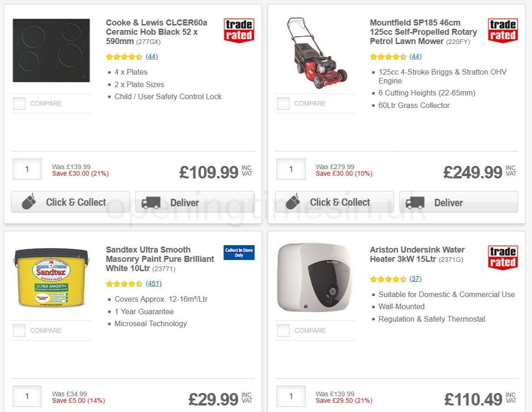The width and height of the screenshot is (532, 412).
Task: Click the star rating for Sandtex Ultra Smooth paint
Action: point(124,283)
